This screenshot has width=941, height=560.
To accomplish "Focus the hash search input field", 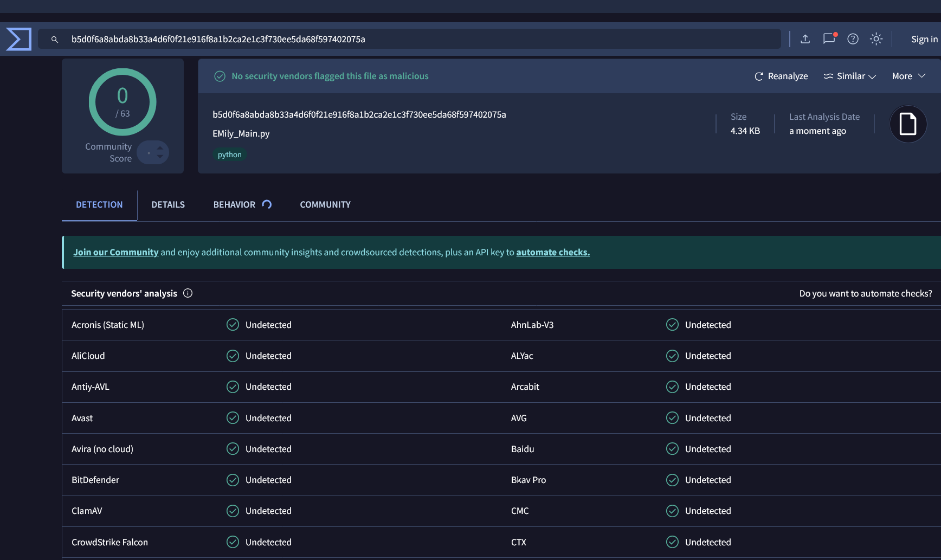I will click(409, 39).
